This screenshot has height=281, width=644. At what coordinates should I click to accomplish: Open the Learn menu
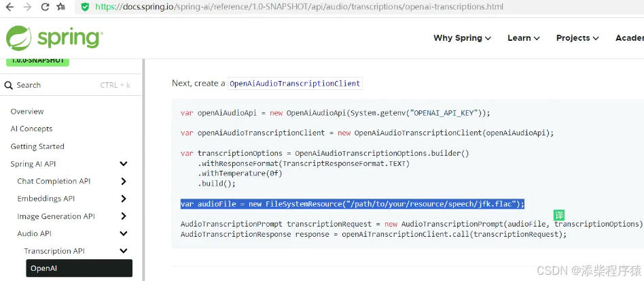pos(524,38)
